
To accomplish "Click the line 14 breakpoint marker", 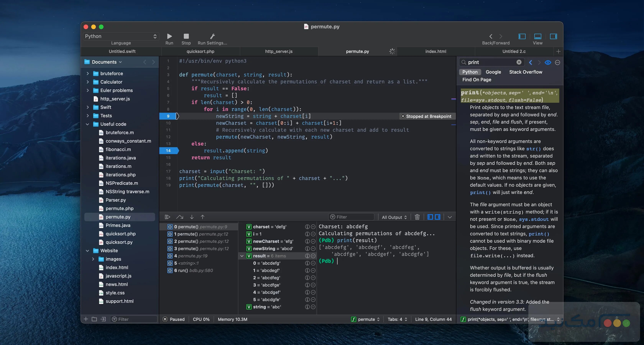I will pyautogui.click(x=168, y=150).
